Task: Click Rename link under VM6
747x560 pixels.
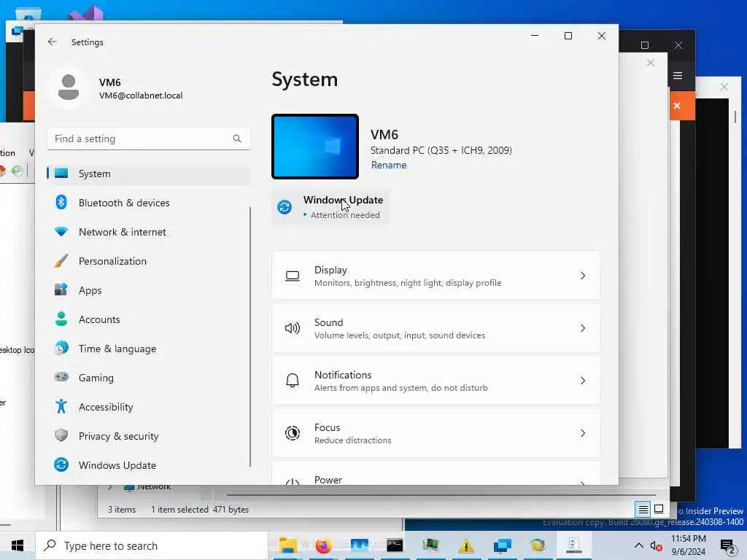Action: tap(389, 166)
